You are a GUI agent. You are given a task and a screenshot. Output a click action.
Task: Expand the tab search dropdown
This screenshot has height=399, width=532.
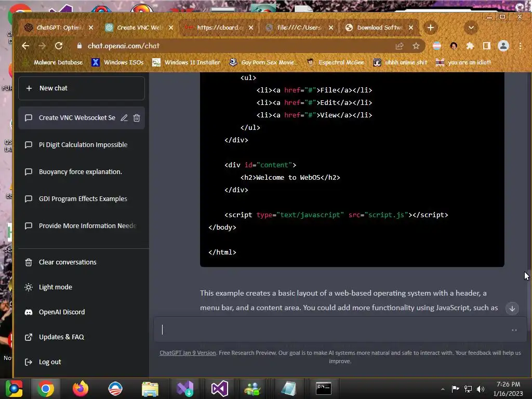pos(471,28)
